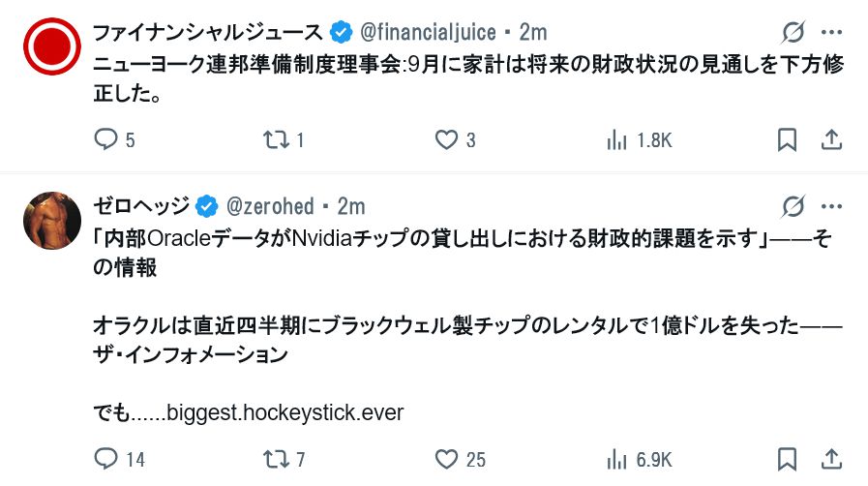The image size is (868, 486).
Task: Open the @zerohed profile handle
Action: tap(270, 206)
